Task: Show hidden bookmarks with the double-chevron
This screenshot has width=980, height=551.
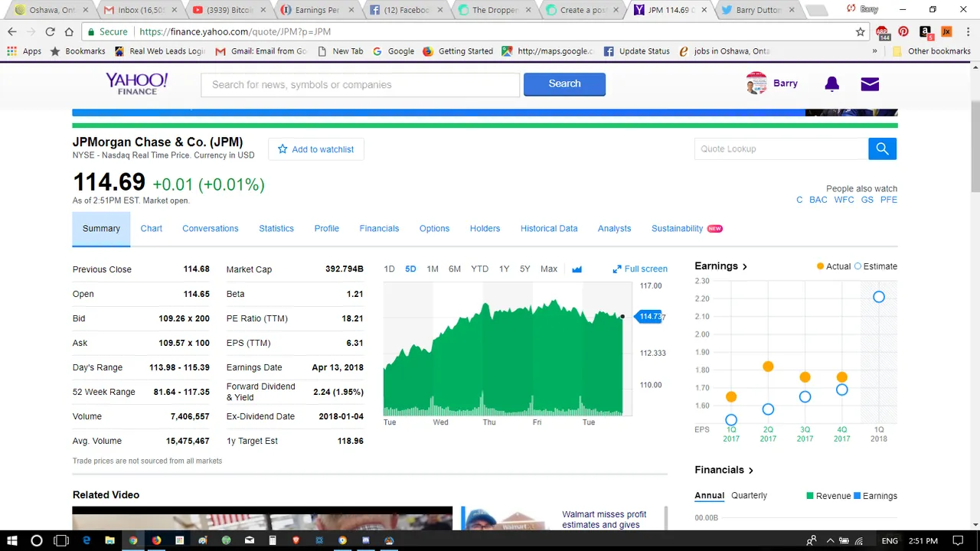Action: click(874, 51)
